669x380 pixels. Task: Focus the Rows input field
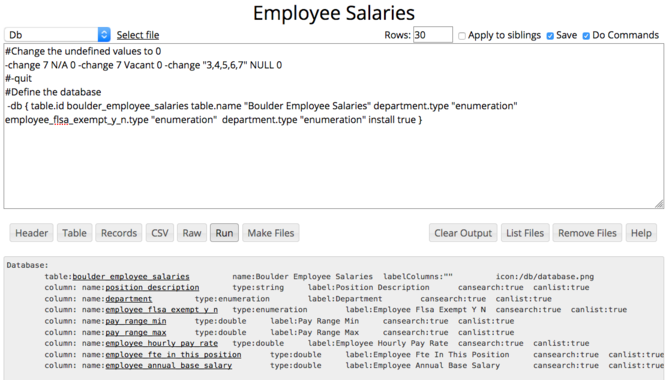433,35
